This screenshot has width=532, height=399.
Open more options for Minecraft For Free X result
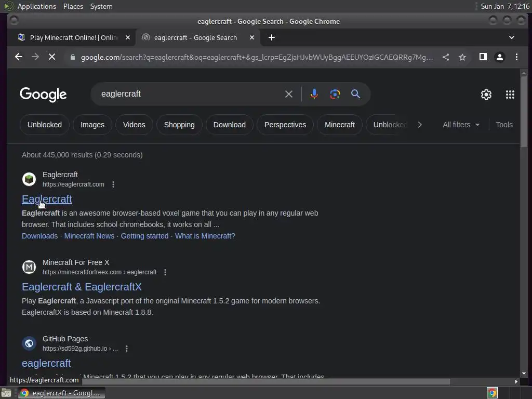(x=165, y=272)
